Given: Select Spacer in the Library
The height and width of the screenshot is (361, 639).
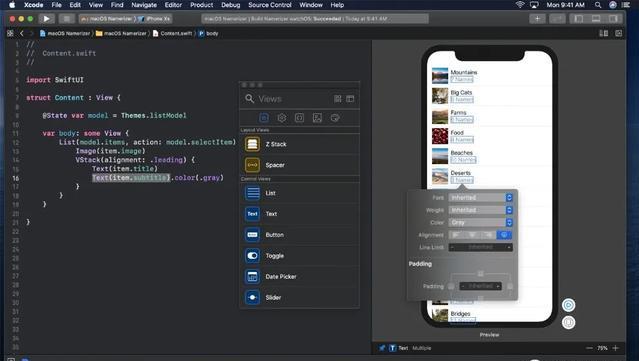Looking at the screenshot, I should tap(300, 165).
